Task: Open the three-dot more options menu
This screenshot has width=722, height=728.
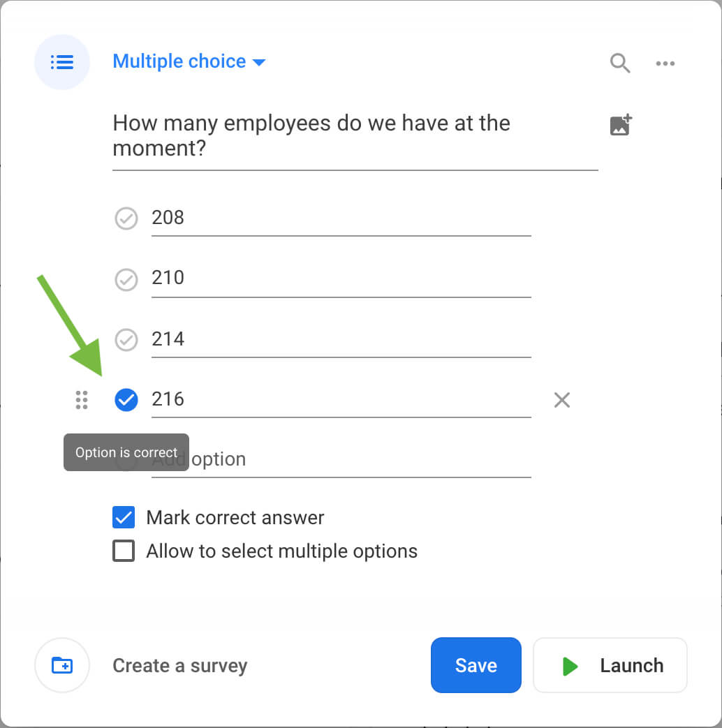Action: coord(665,64)
